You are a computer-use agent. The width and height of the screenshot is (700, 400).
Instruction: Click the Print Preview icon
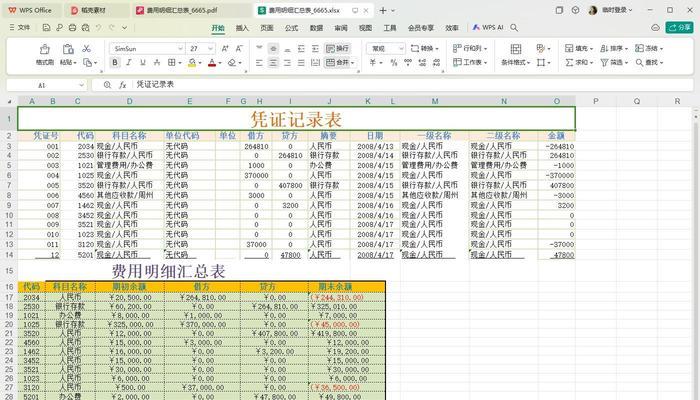85,28
